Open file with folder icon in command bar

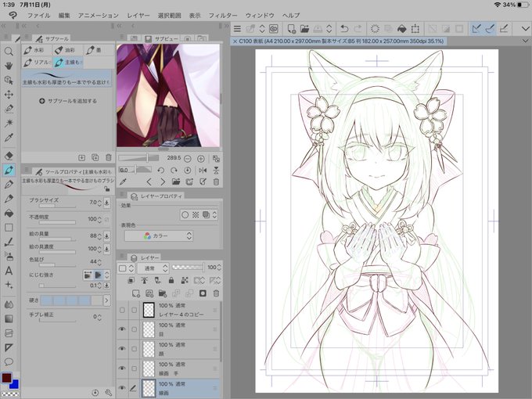(304, 29)
